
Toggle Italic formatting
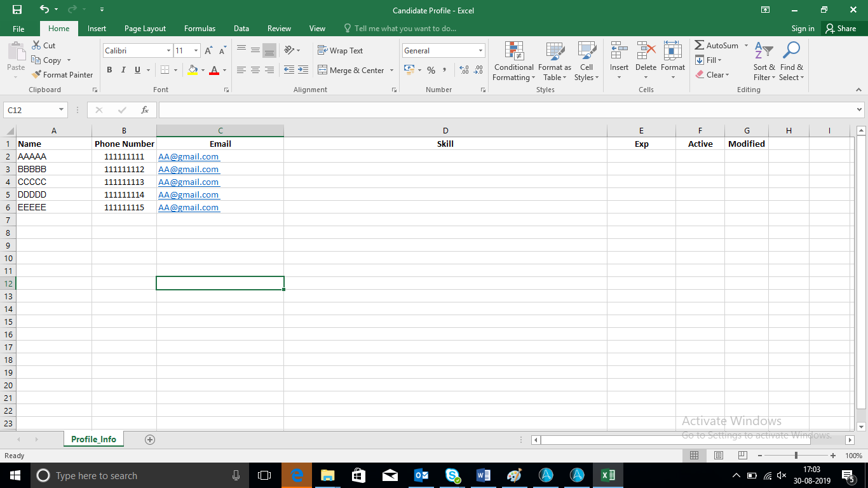tap(123, 71)
